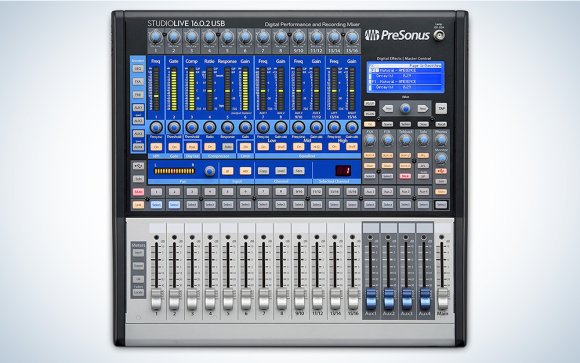Click the channel Copy button
This screenshot has height=363, width=580.
263,171
